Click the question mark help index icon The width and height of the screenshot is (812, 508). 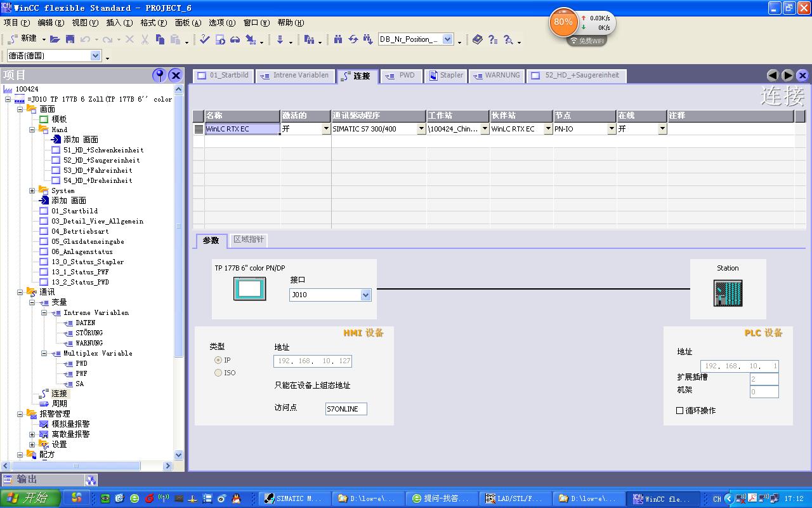pos(493,39)
